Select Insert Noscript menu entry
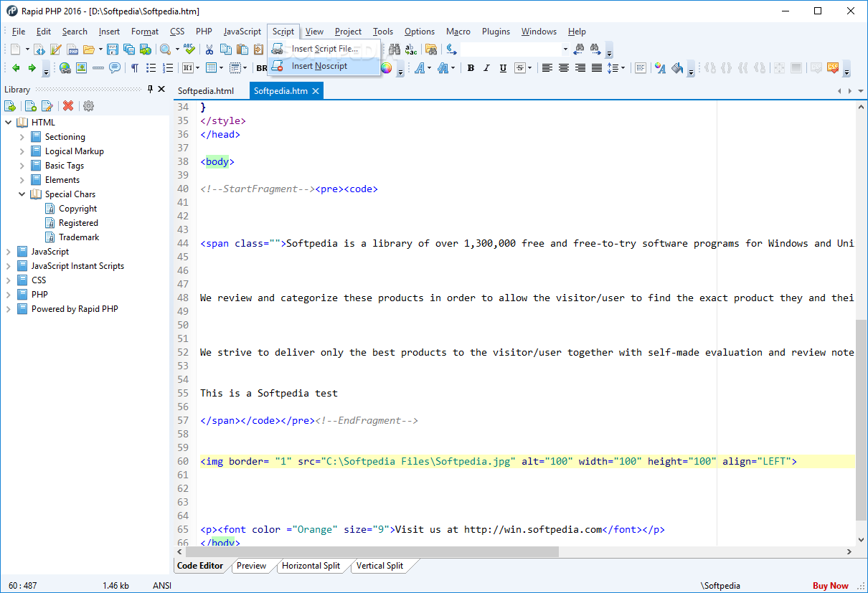This screenshot has height=593, width=868. click(x=324, y=66)
